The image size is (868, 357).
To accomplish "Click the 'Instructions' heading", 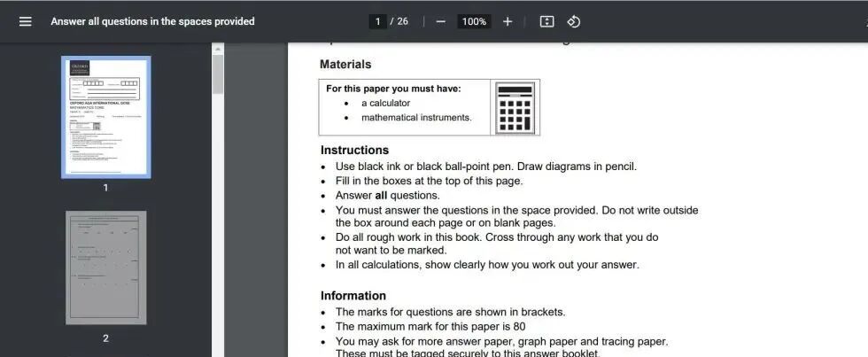I will tap(355, 150).
